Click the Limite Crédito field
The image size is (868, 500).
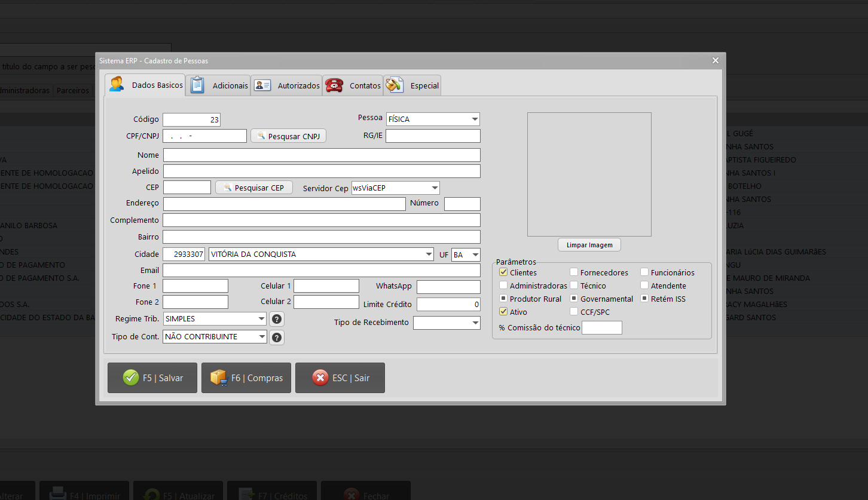coord(448,305)
